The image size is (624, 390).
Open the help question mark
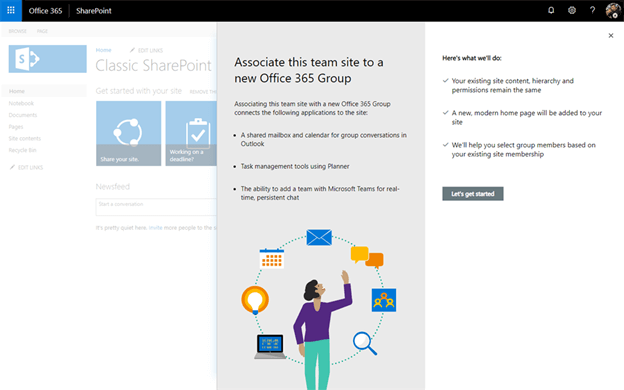click(593, 10)
